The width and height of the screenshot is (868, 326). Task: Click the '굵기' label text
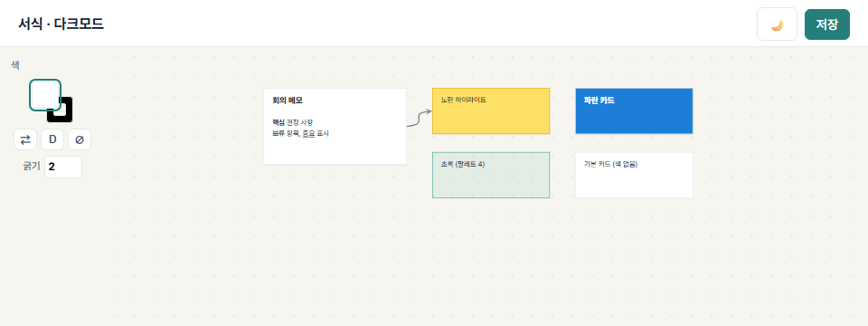click(32, 167)
